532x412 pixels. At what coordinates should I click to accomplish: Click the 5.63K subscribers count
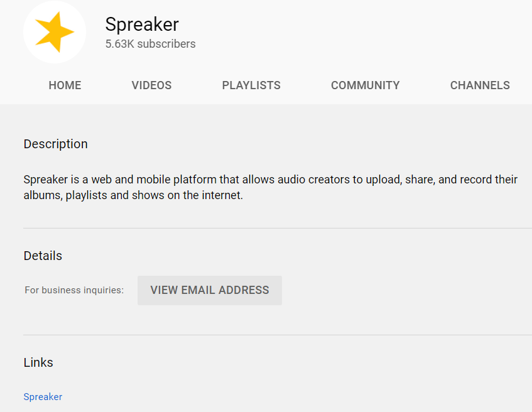click(x=150, y=44)
